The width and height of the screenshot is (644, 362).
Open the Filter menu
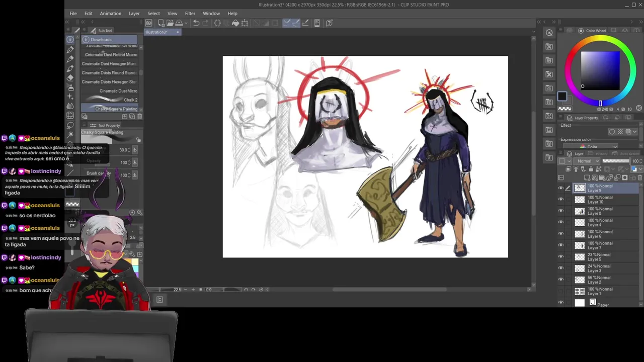point(190,14)
